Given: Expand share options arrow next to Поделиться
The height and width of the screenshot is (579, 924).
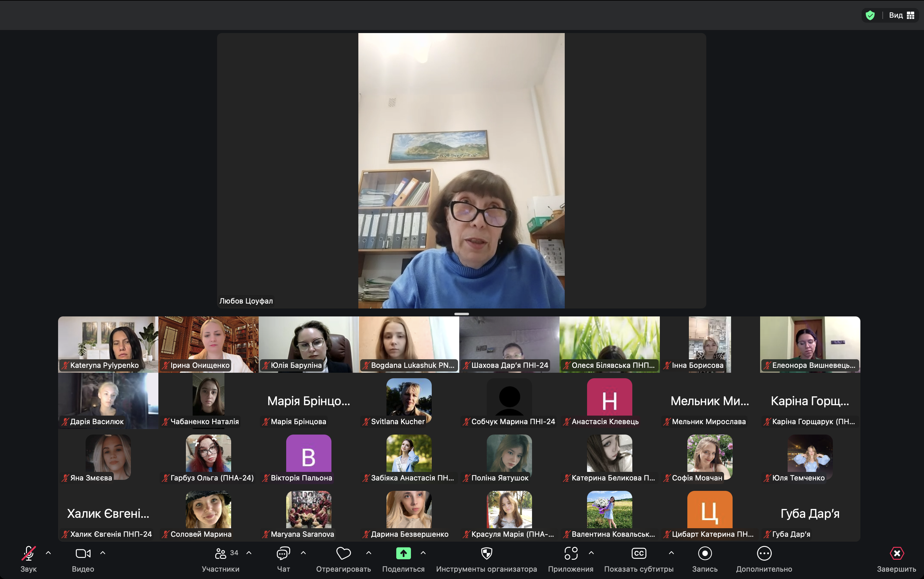Looking at the screenshot, I should [x=423, y=553].
